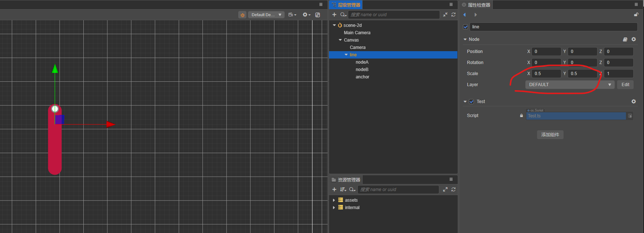Select the internal database folder
Screen dimensions: 644x233
[352, 208]
